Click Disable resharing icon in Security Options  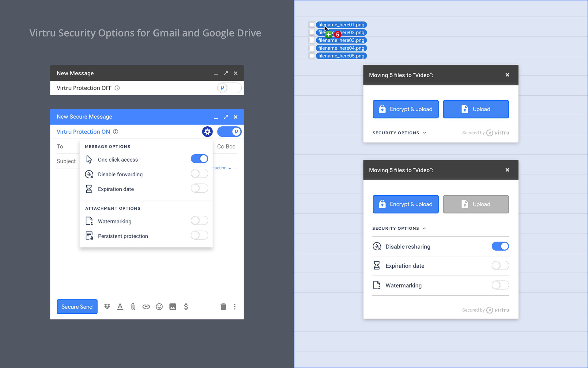click(x=377, y=247)
